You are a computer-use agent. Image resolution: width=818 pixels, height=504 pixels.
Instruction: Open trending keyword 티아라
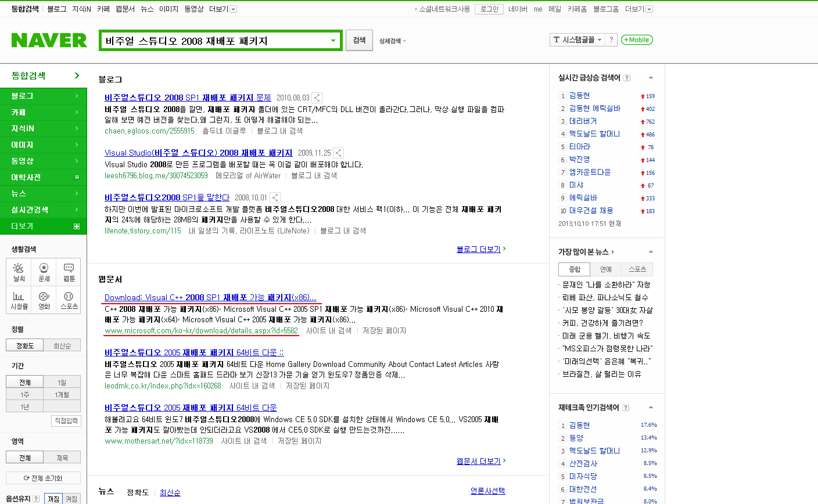580,147
